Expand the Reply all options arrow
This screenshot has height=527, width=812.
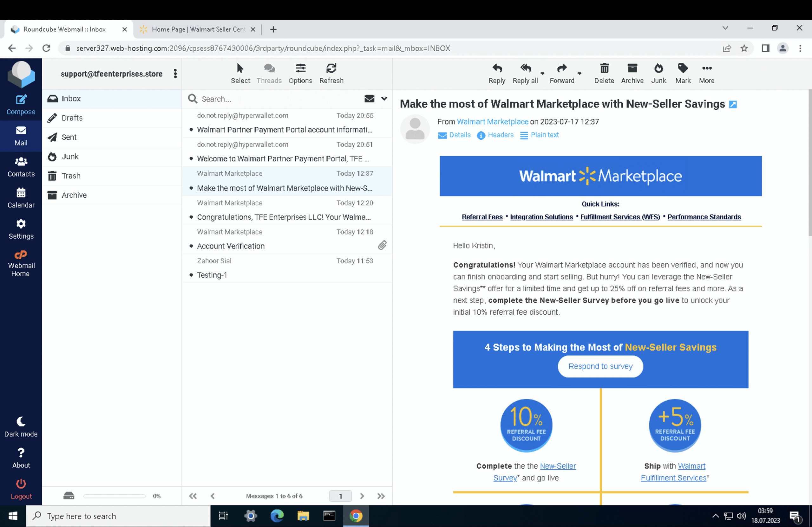click(542, 73)
